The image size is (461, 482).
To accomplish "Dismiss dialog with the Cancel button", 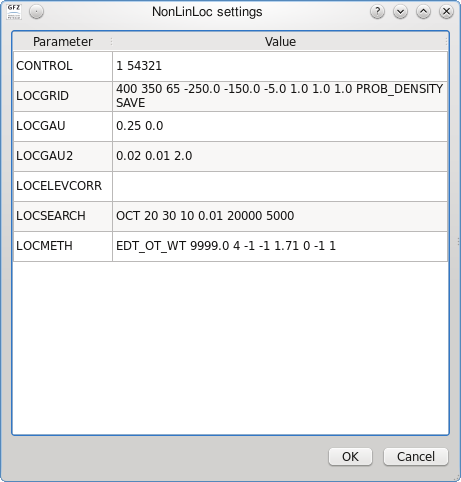I will (416, 457).
